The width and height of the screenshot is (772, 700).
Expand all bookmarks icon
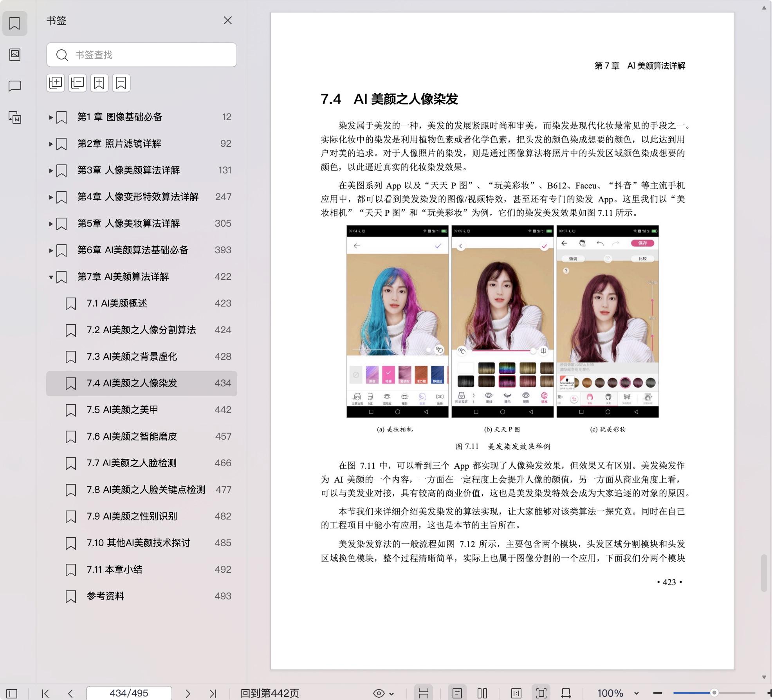pos(56,83)
